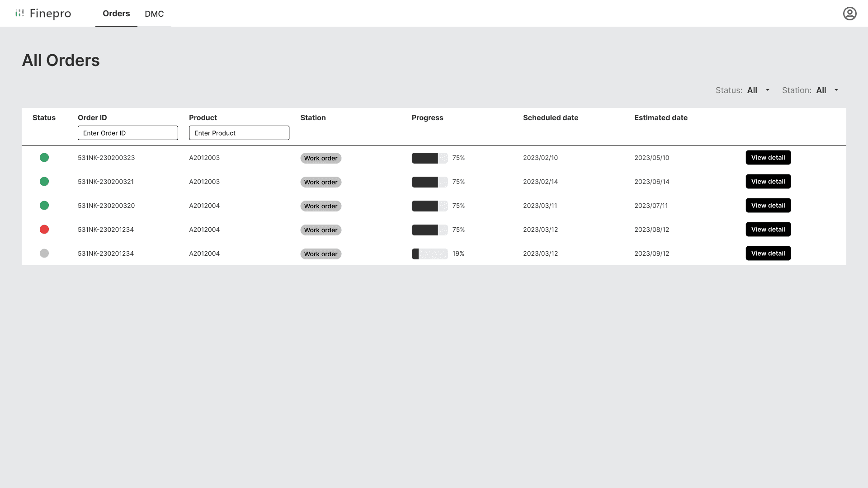Click green status dot for order 531NK-230200323
868x488 pixels.
44,158
